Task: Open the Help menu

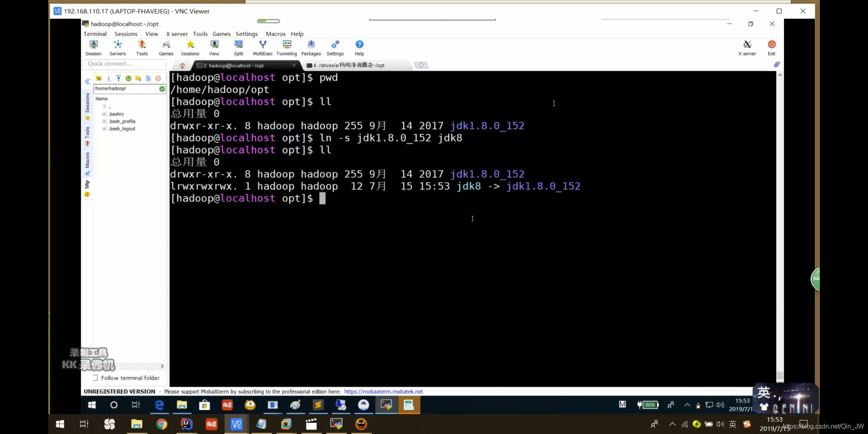Action: 297,34
